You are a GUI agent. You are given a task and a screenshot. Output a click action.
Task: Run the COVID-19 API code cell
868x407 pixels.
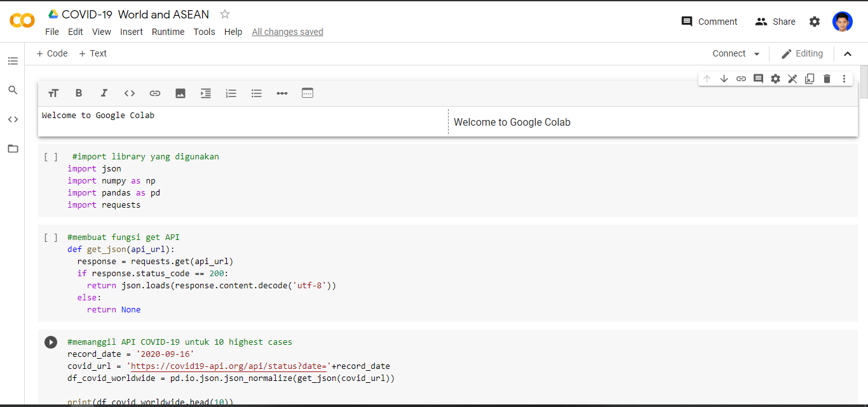(x=51, y=342)
